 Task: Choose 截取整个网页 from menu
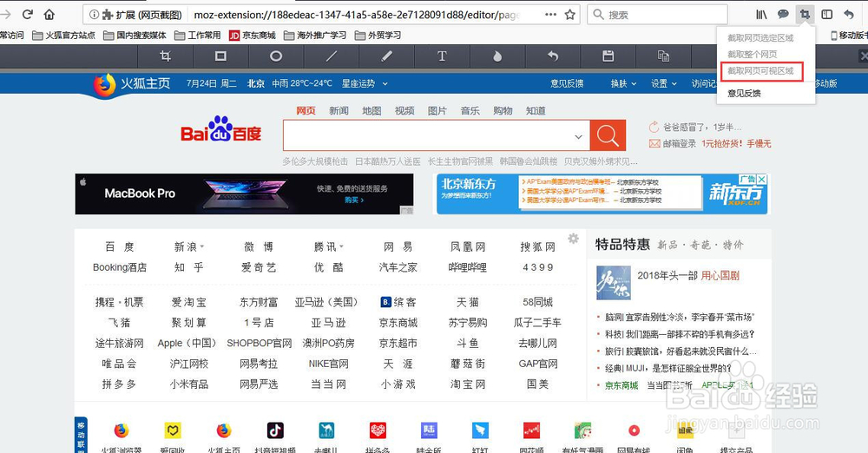[752, 55]
